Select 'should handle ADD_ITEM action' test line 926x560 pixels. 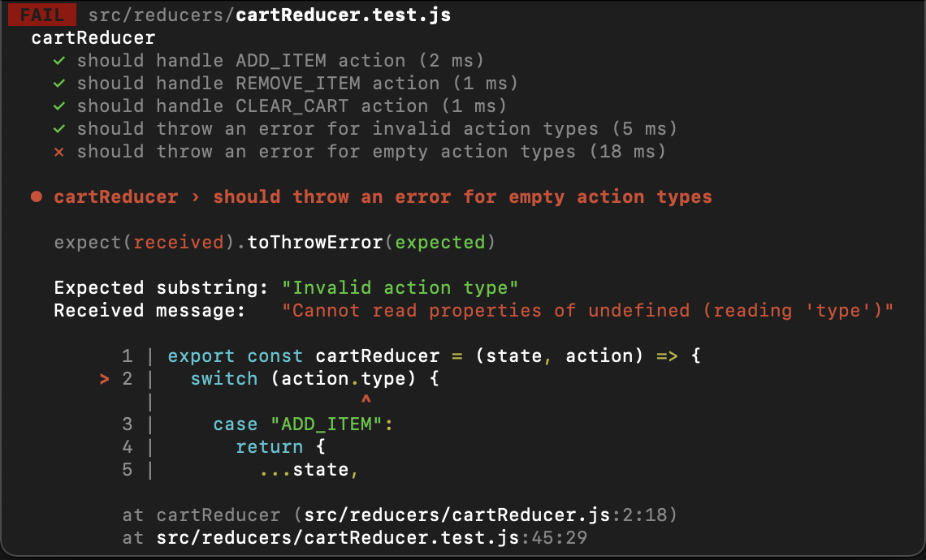coord(280,61)
